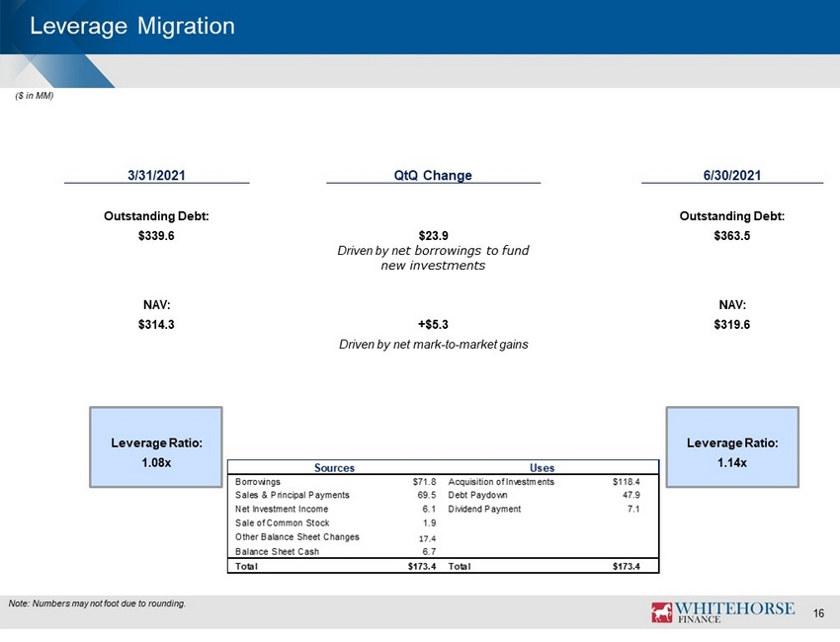The width and height of the screenshot is (840, 642).
Task: Select the Leverage Migration slide title
Action: (x=132, y=27)
